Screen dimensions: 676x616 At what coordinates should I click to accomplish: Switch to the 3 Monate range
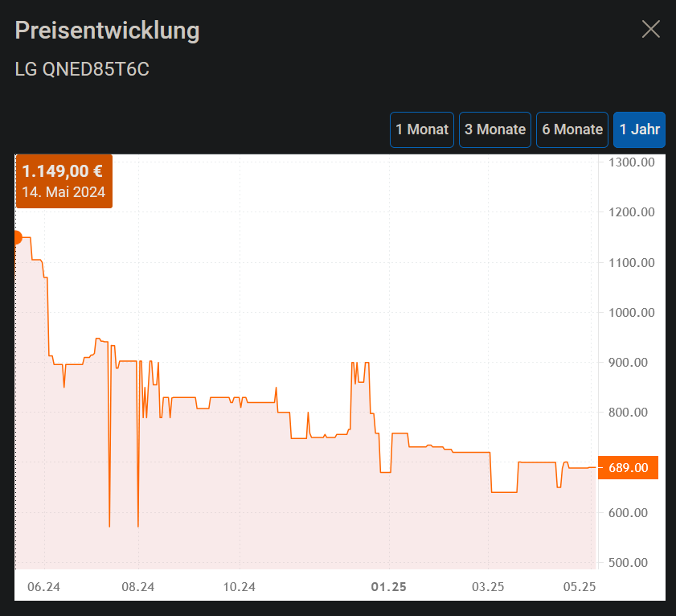(x=495, y=129)
